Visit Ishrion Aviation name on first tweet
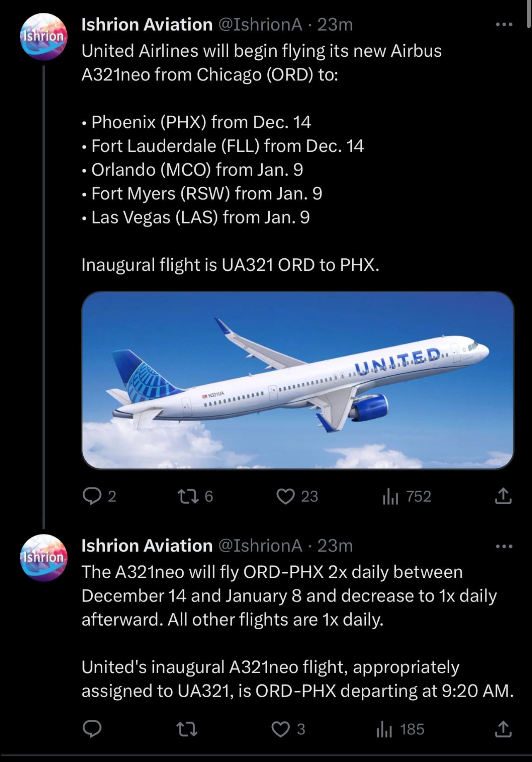 [x=147, y=25]
